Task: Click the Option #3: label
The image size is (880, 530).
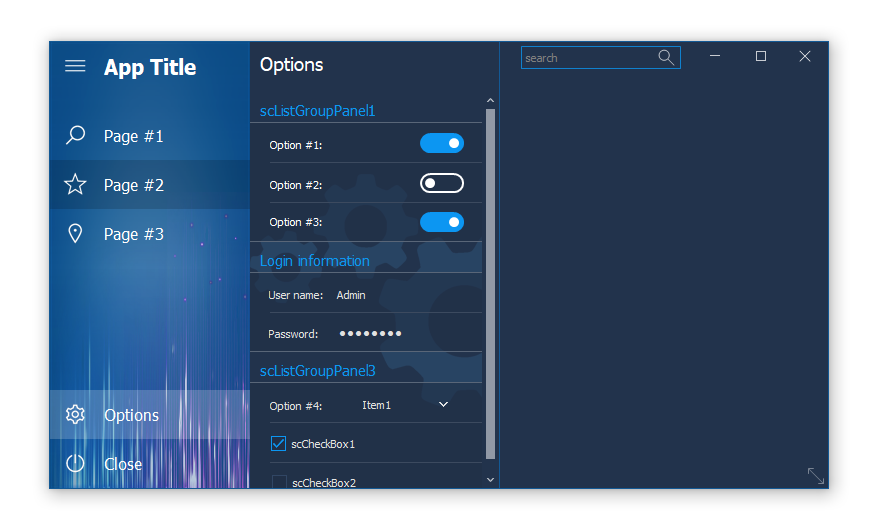Action: [296, 222]
